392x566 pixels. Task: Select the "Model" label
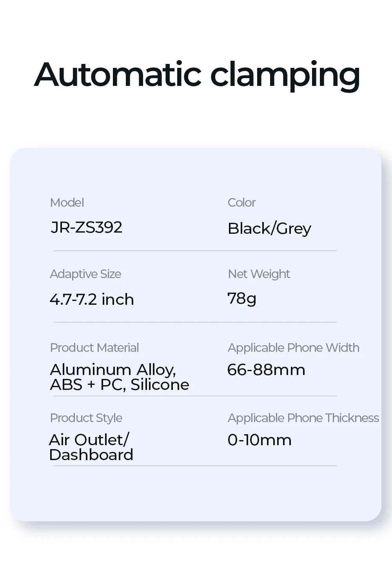click(67, 202)
